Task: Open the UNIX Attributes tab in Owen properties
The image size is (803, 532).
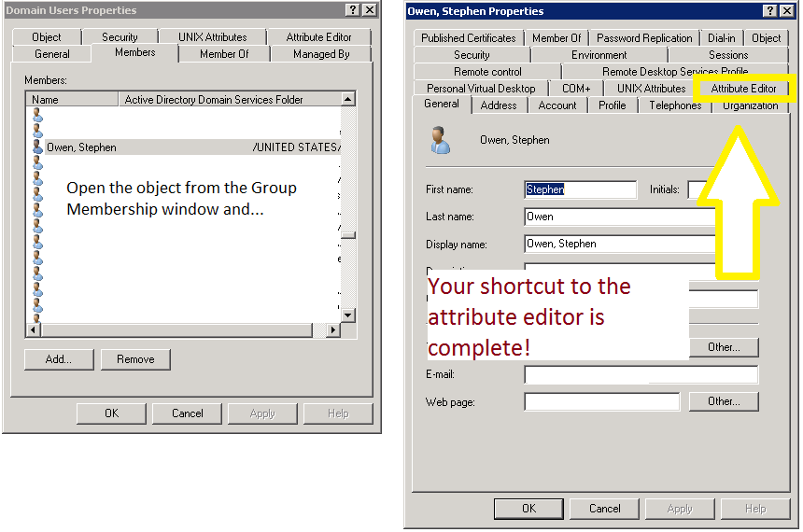Action: click(x=651, y=89)
